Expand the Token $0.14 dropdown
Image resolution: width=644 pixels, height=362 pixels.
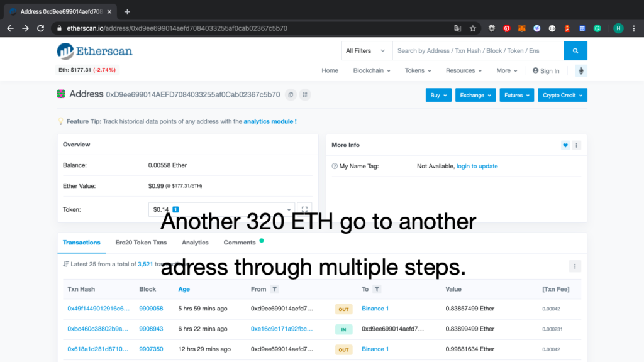click(x=221, y=209)
